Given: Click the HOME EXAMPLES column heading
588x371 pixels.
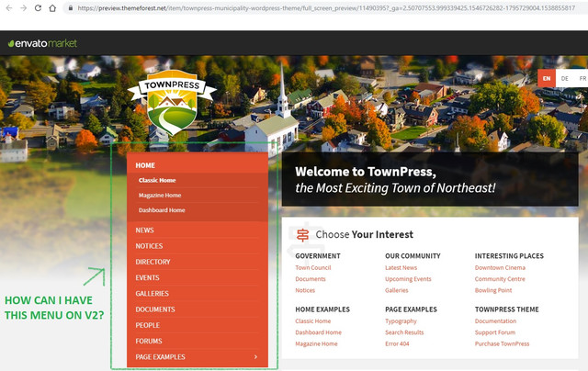Looking at the screenshot, I should coord(322,309).
